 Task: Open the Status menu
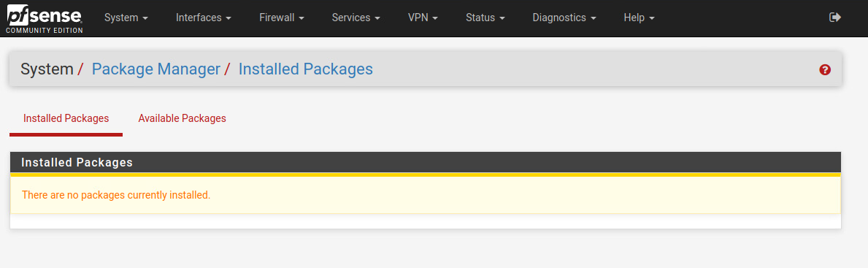click(x=485, y=18)
